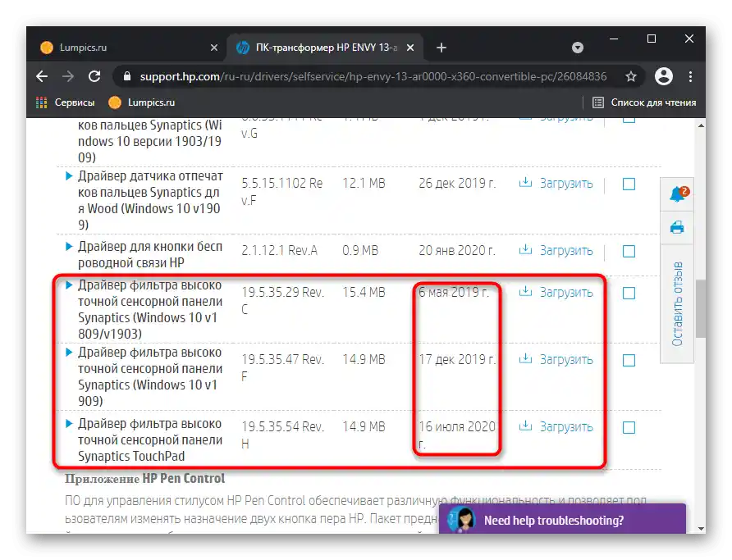Check the box for 5.5.15.1102 driver
732x560 pixels.
click(x=629, y=184)
